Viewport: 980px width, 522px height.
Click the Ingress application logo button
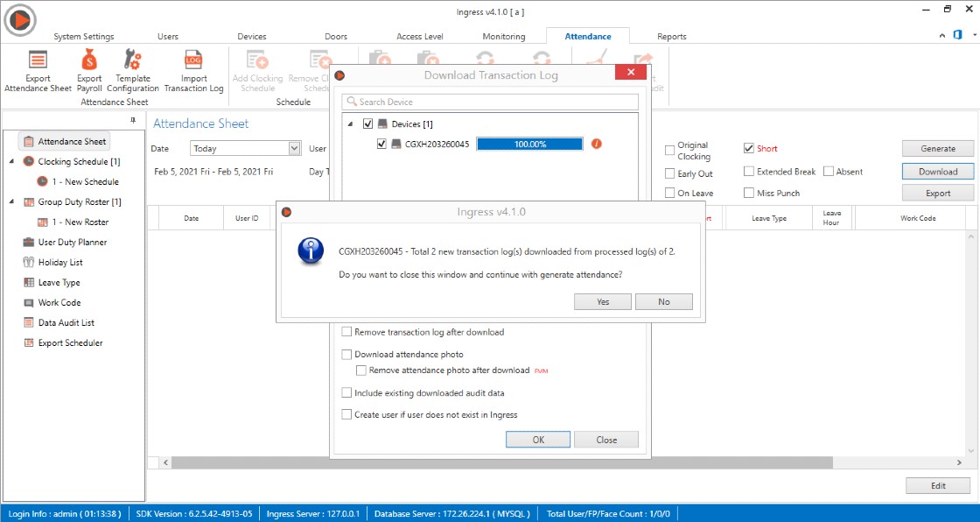[20, 20]
